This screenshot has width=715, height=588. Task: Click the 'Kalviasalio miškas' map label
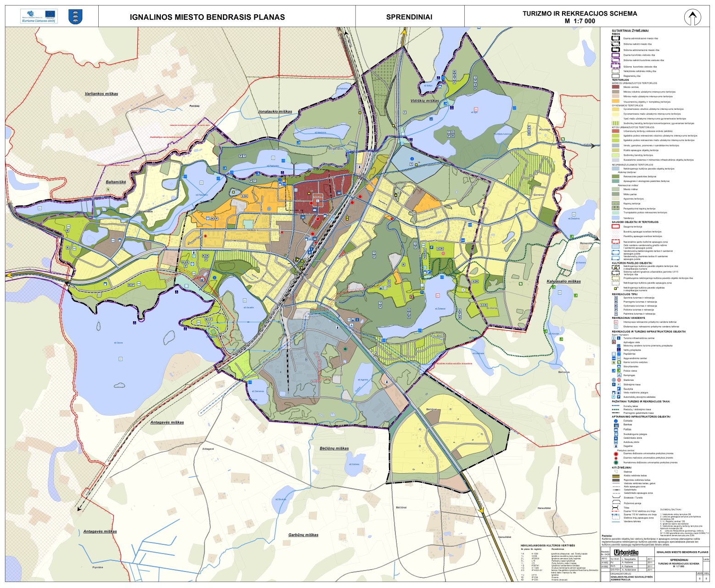pyautogui.click(x=563, y=281)
